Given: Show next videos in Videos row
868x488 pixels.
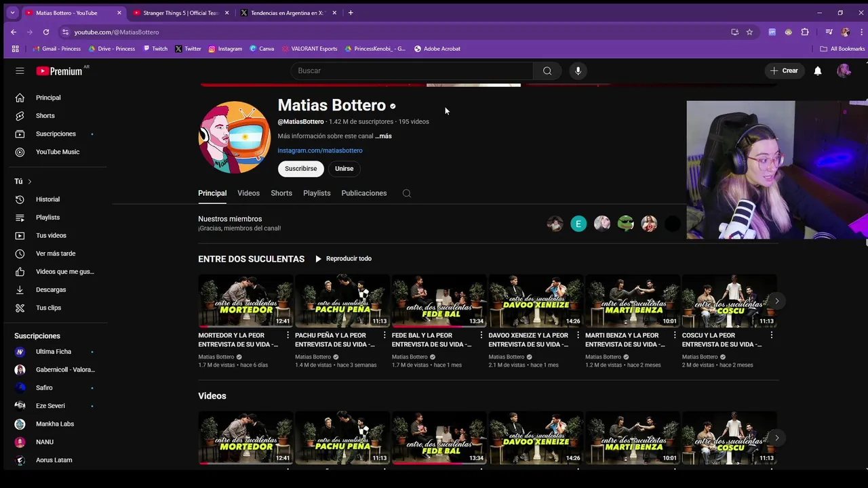Looking at the screenshot, I should point(776,438).
